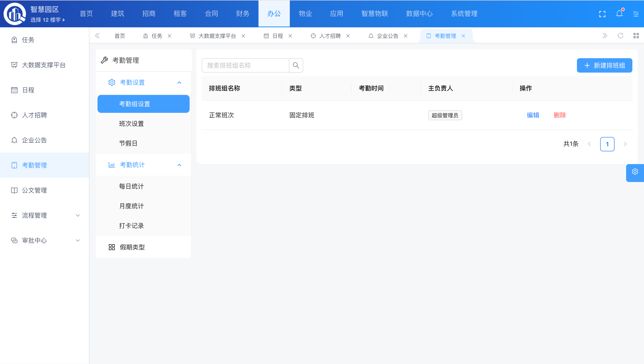Open the building selector 选择 12 楼宇
The height and width of the screenshot is (364, 644).
[x=47, y=20]
